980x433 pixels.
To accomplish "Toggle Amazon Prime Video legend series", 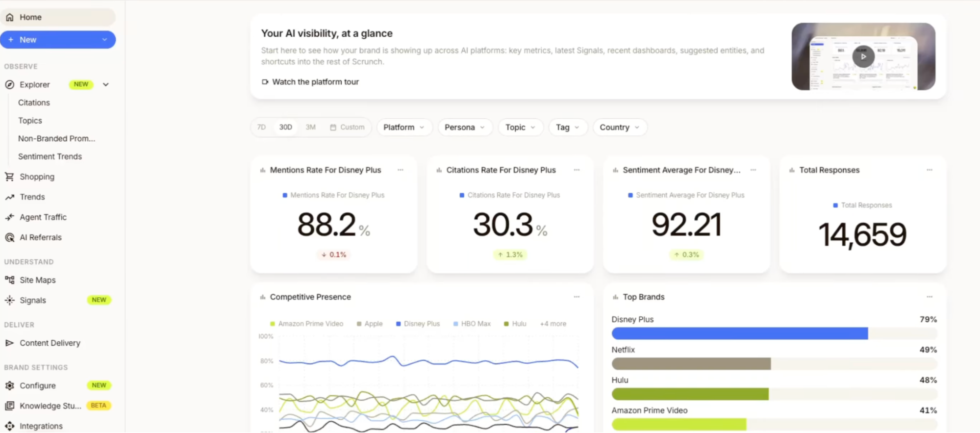I will pyautogui.click(x=306, y=324).
